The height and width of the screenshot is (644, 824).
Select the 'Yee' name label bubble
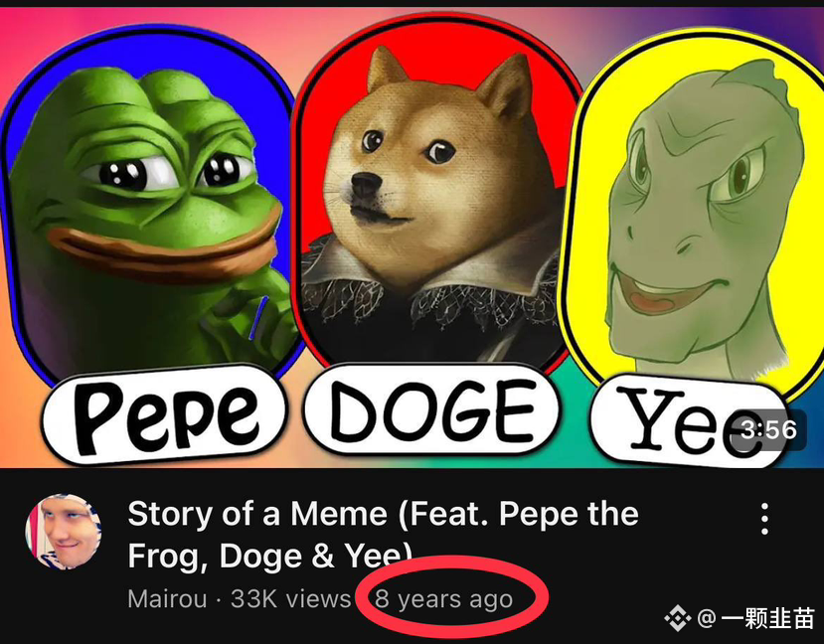pos(689,420)
